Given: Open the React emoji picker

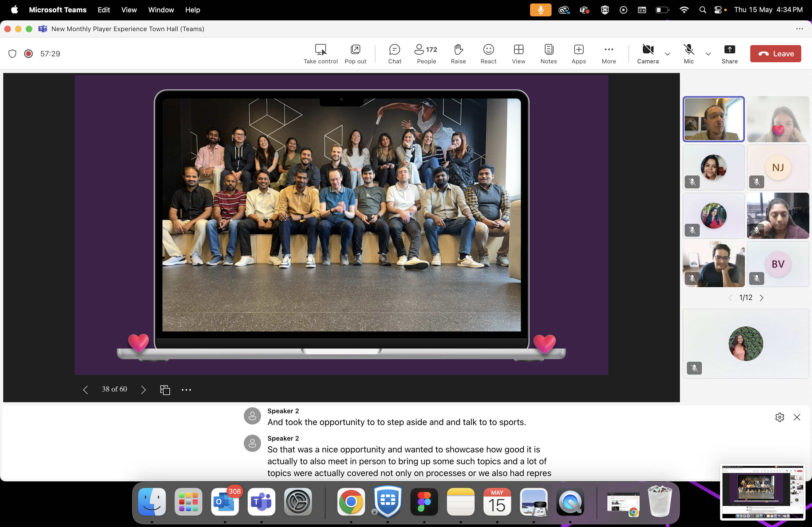Looking at the screenshot, I should (488, 54).
